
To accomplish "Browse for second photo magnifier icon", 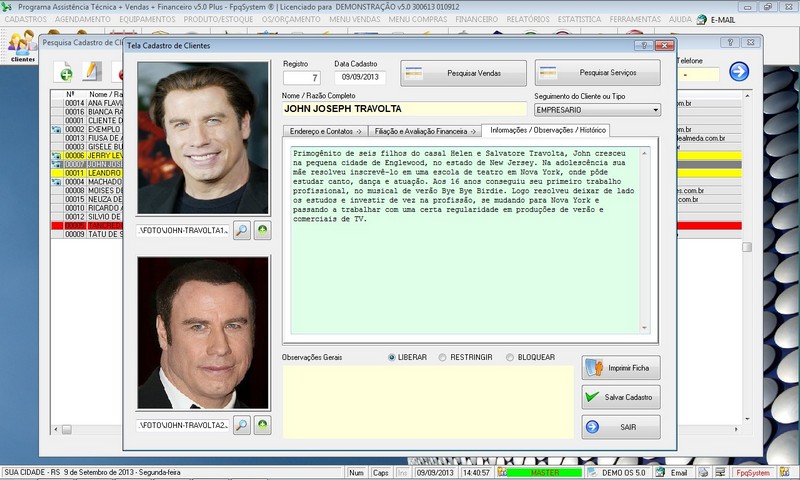I will tap(242, 425).
